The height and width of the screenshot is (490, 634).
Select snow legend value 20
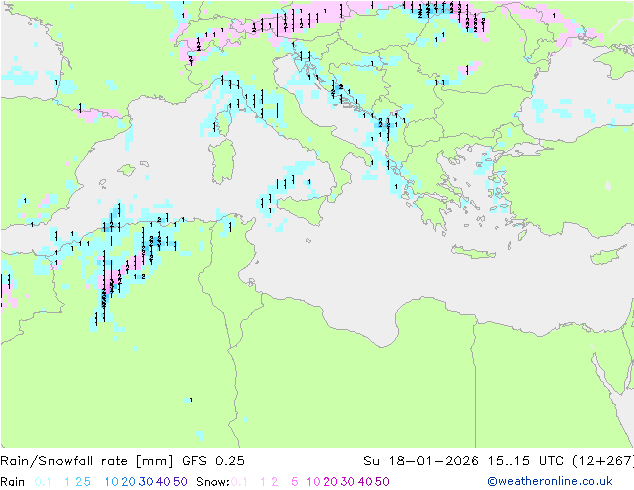click(x=330, y=482)
